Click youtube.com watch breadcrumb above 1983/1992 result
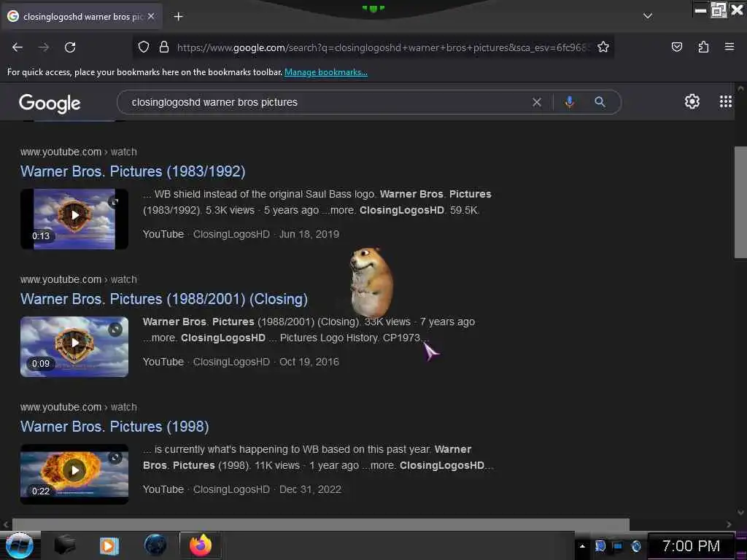747x560 pixels. (x=78, y=152)
